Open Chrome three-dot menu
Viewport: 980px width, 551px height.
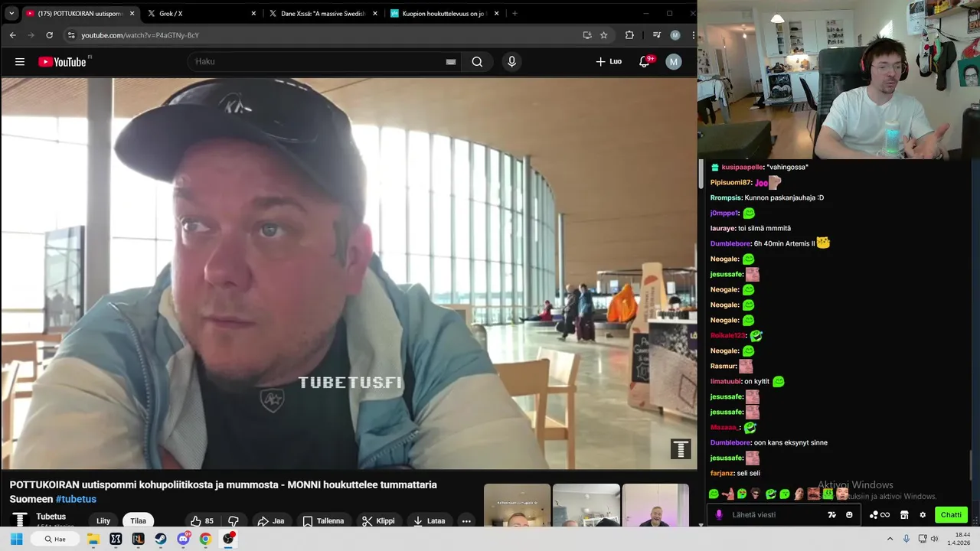[693, 35]
